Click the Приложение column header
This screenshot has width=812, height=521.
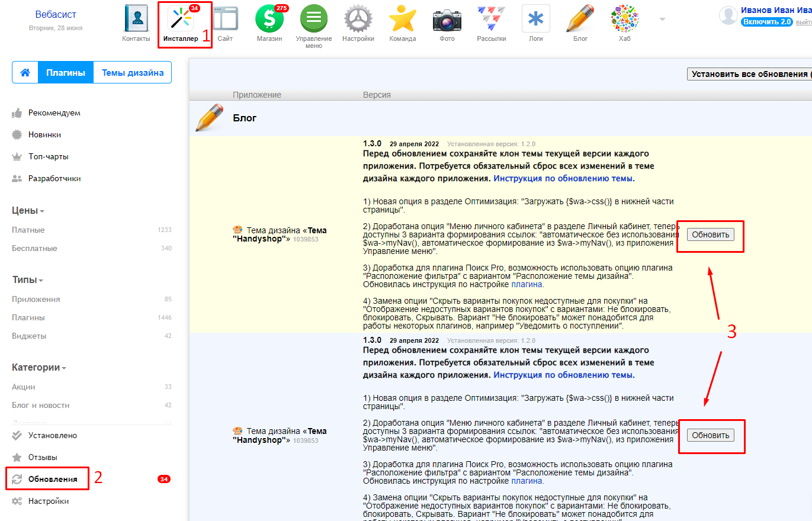257,95
